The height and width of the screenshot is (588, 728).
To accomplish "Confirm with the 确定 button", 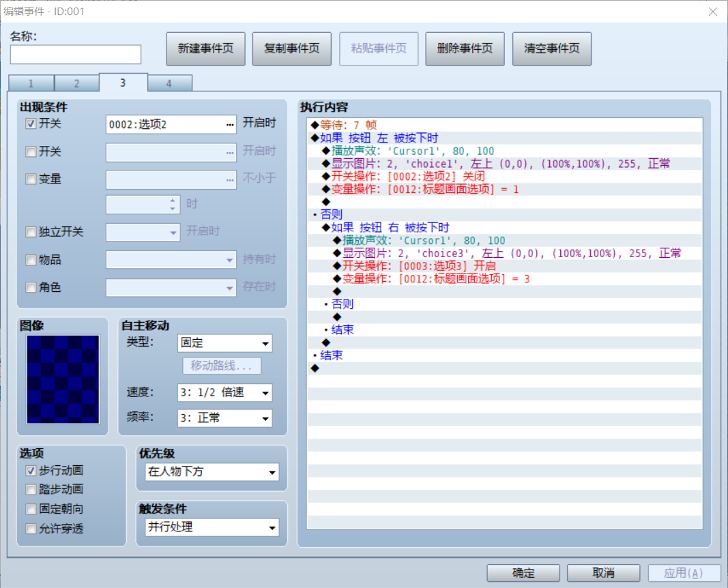I will [x=523, y=573].
